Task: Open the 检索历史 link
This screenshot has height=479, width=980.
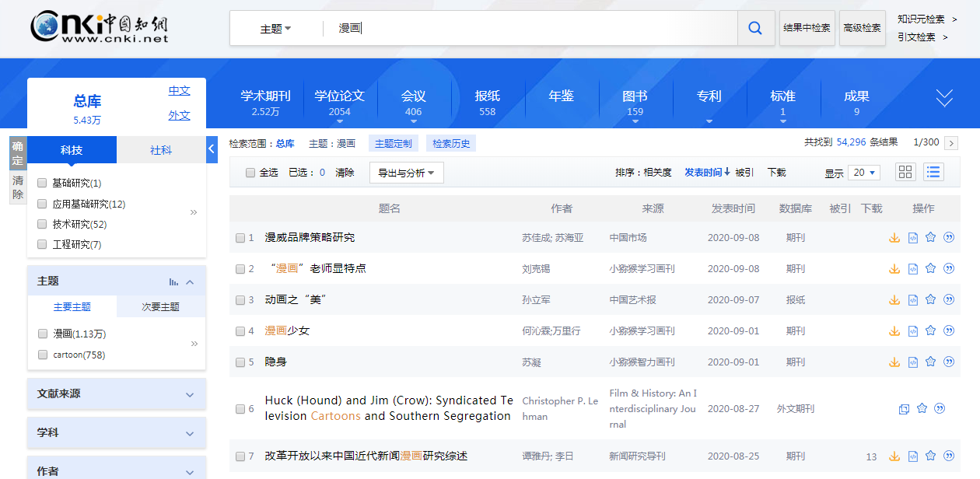Action: [451, 143]
